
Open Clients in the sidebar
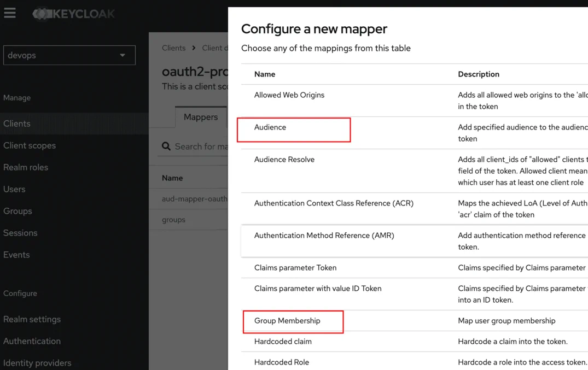tap(17, 124)
